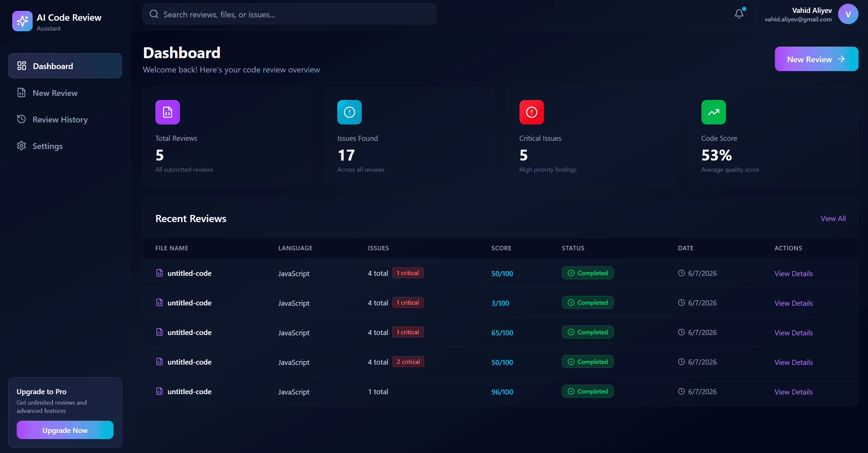Open New Review in the sidebar
This screenshot has height=453, width=868.
coord(65,93)
